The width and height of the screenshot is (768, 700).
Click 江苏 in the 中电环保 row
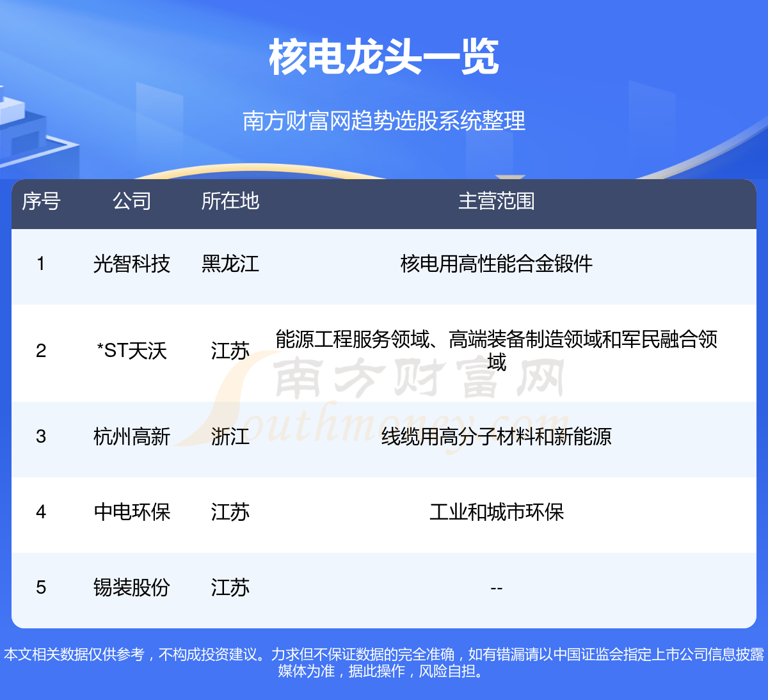click(230, 512)
